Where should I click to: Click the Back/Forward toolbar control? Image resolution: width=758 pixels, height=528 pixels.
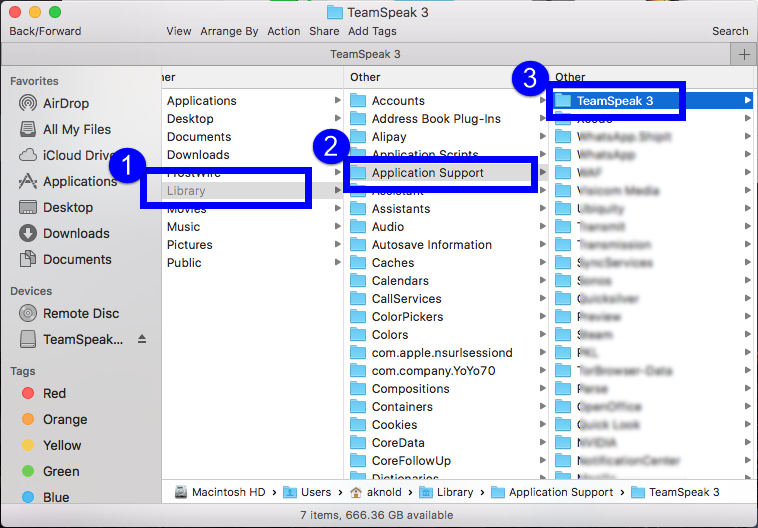coord(45,31)
